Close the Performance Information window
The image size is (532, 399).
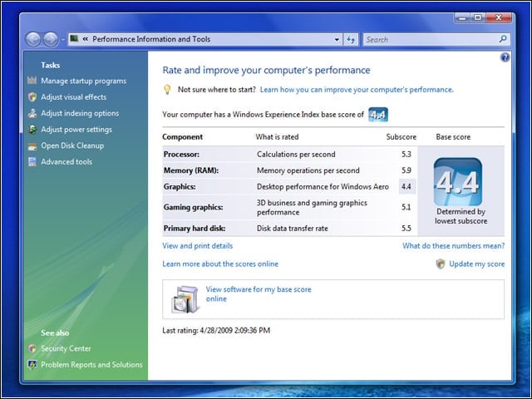click(499, 17)
